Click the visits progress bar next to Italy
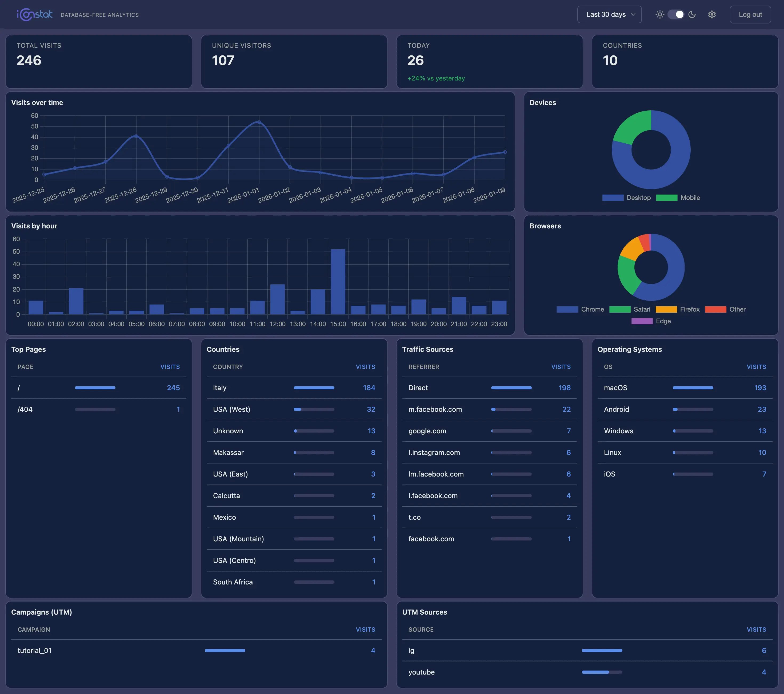 314,388
